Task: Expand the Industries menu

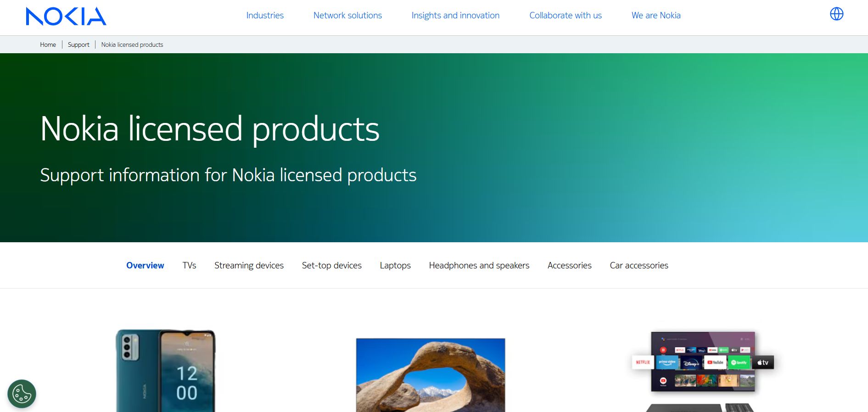Action: (265, 16)
